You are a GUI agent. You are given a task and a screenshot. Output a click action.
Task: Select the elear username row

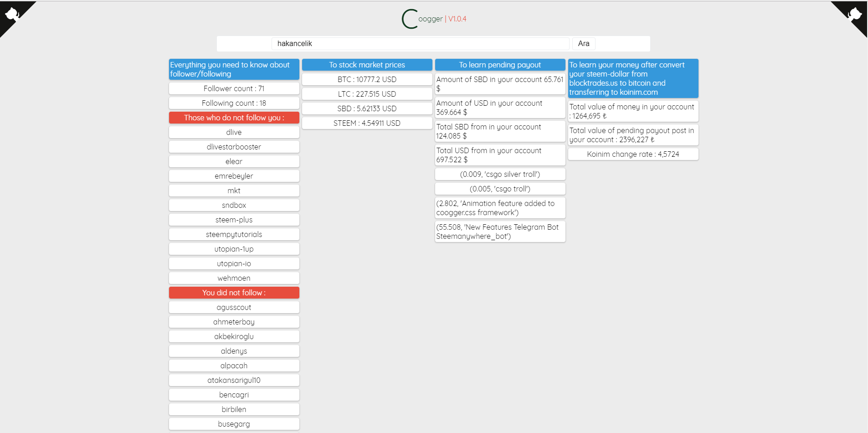coord(234,161)
